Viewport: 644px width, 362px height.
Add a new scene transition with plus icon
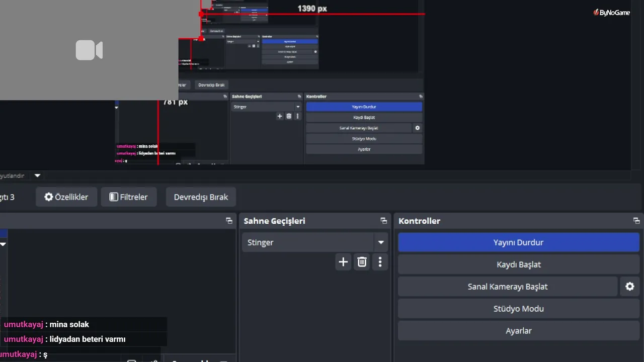coord(343,262)
